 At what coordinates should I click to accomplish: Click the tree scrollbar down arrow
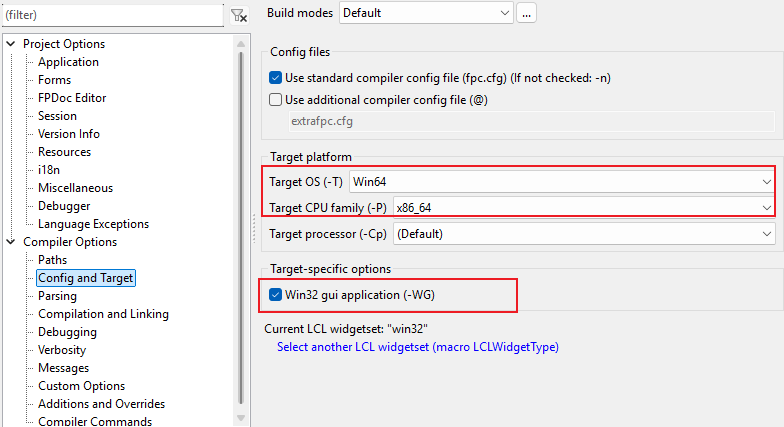click(x=241, y=418)
